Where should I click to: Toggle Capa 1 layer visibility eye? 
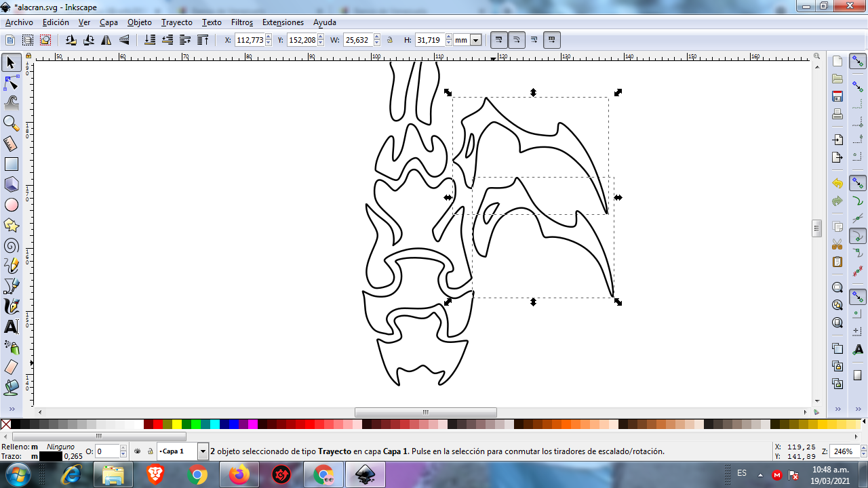(138, 451)
